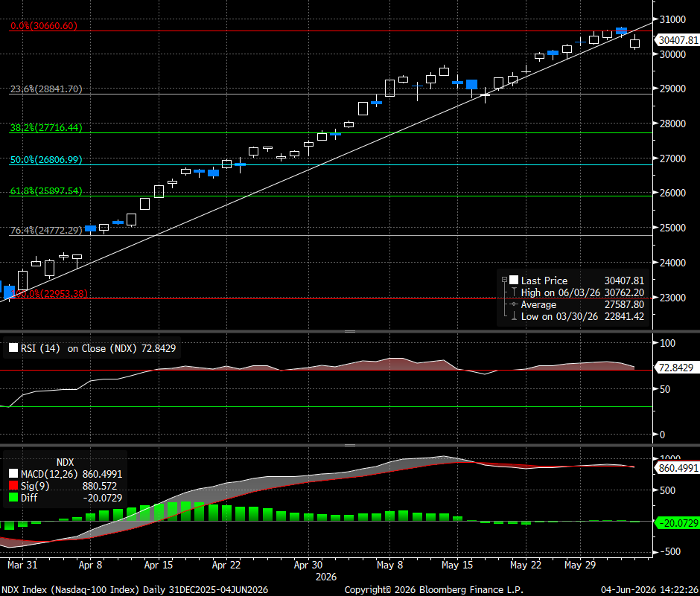Click the green -20.0729 Diff axis tag
Screen dimensions: 700x596
[677, 523]
